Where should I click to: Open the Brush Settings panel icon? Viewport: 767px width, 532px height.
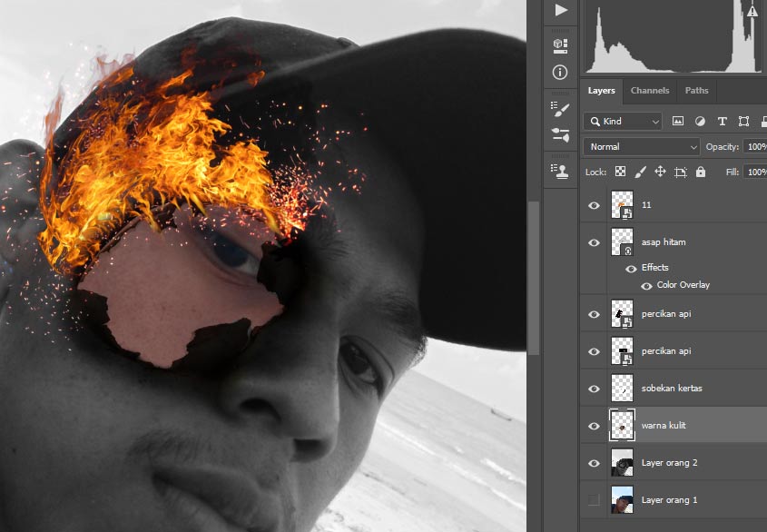[560, 109]
